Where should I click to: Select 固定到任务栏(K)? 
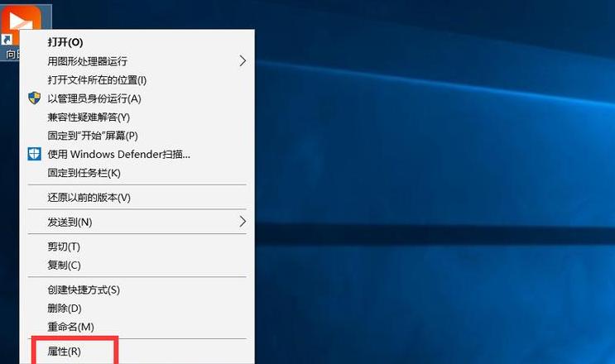[x=84, y=173]
